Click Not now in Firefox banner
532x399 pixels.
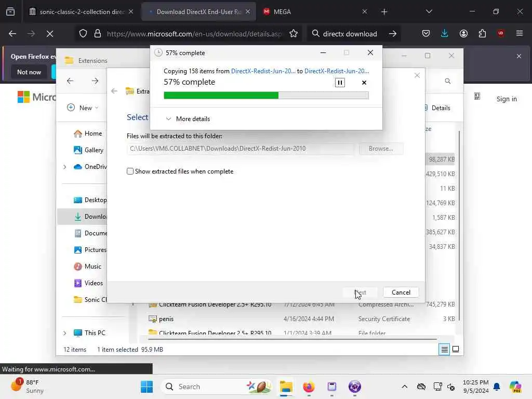29,72
